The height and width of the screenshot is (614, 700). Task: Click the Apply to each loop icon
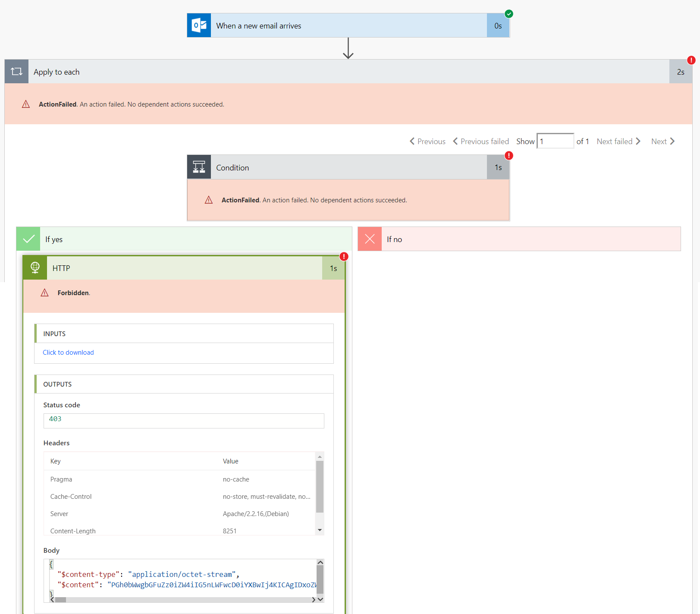[x=17, y=72]
